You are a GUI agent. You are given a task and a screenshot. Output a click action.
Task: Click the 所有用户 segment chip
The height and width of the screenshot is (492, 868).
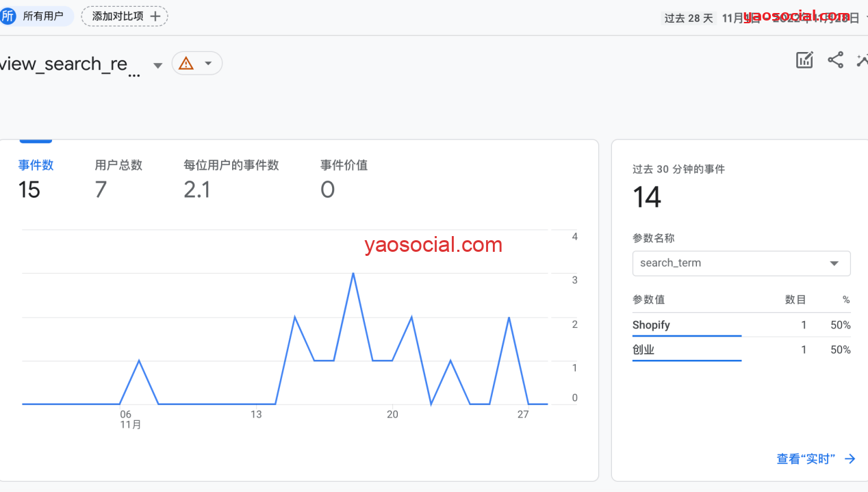pos(37,16)
